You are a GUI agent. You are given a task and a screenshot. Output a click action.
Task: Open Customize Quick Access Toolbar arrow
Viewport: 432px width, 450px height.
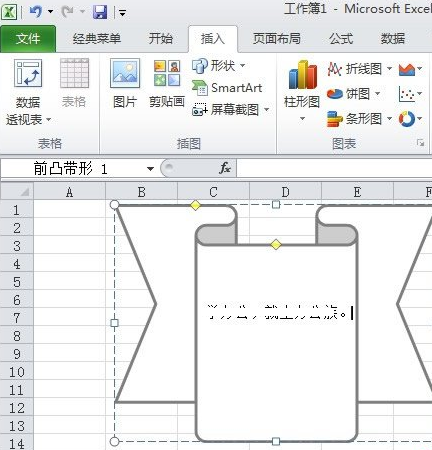click(123, 13)
